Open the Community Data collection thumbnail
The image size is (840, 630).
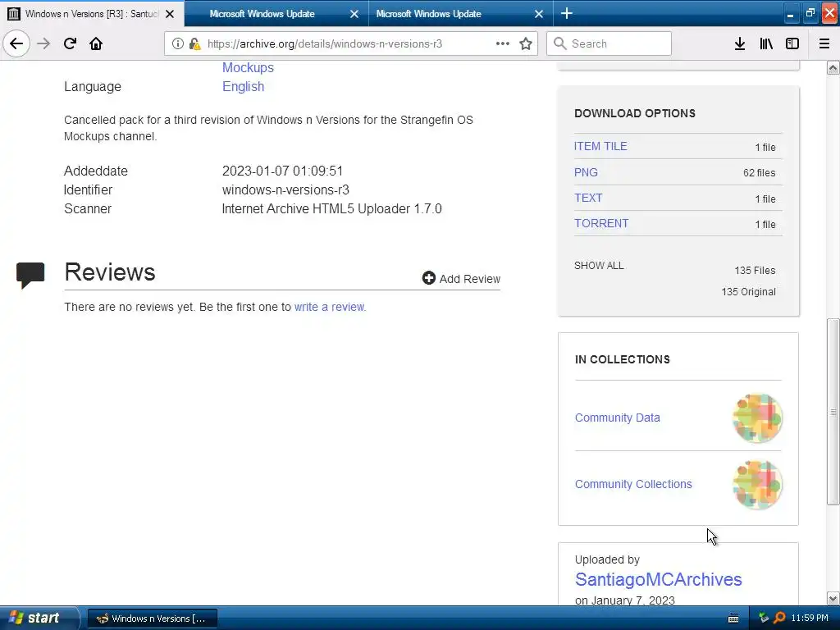tap(757, 418)
